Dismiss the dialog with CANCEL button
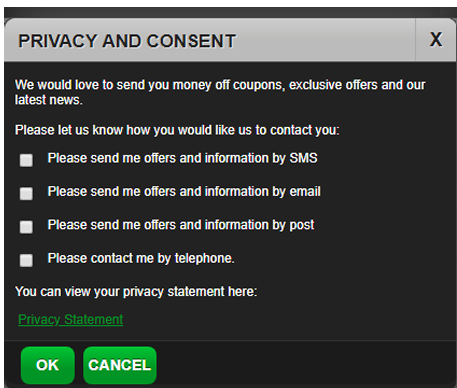Screen dimensions: 457x388 pyautogui.click(x=120, y=365)
